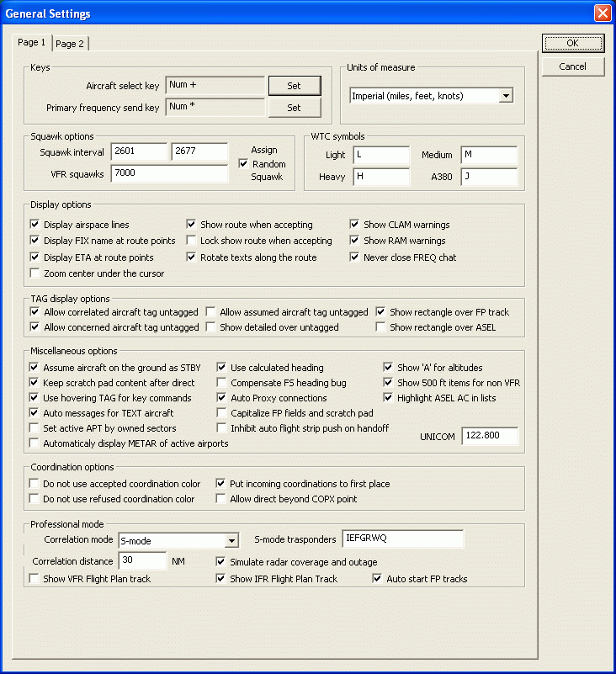Toggle Show route when accepting
Viewport: 616px width, 674px height.
(x=191, y=225)
